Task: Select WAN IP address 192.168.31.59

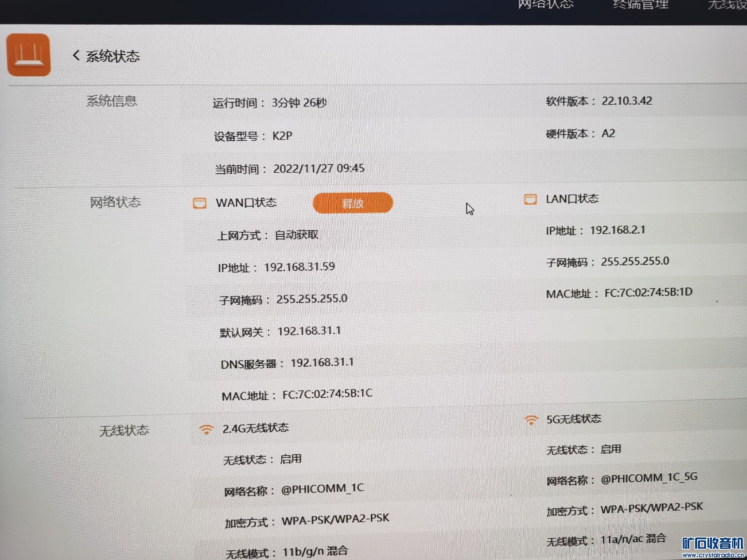Action: click(x=299, y=267)
